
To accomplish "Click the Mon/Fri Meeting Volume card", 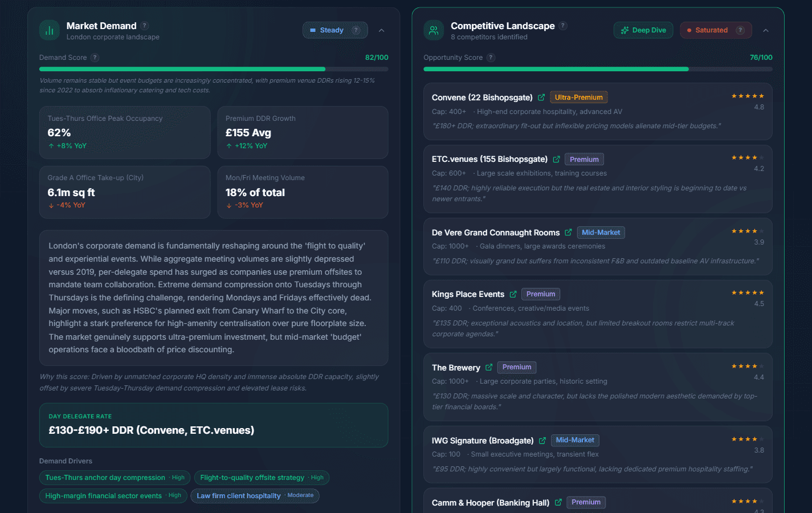I will [303, 192].
